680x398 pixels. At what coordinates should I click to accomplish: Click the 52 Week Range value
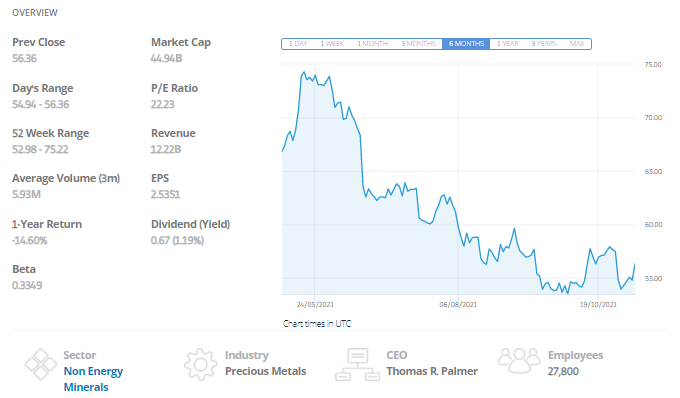click(x=40, y=149)
